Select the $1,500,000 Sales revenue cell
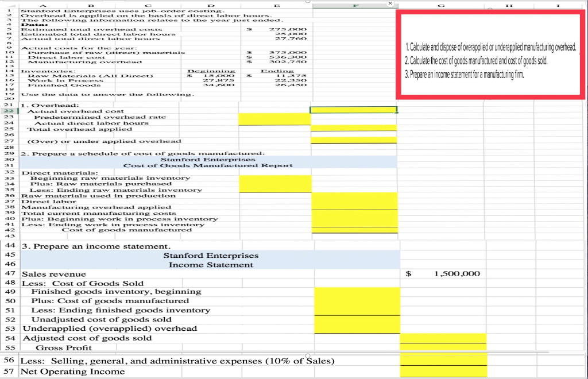This screenshot has width=588, height=379. 442,274
